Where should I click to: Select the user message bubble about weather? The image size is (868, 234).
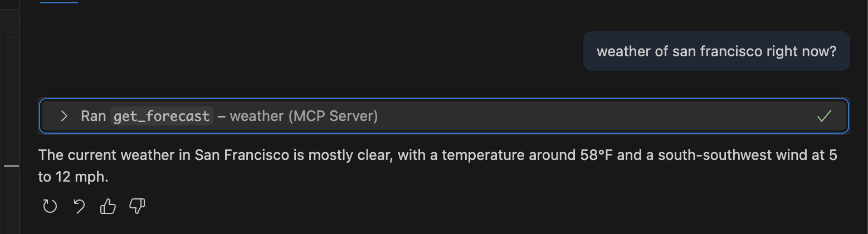(716, 51)
